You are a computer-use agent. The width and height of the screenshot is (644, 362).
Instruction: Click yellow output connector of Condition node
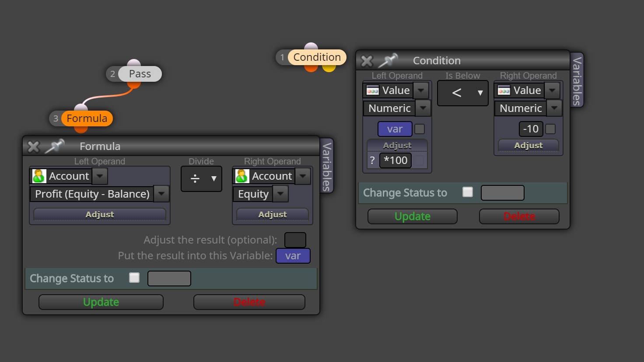coord(329,68)
